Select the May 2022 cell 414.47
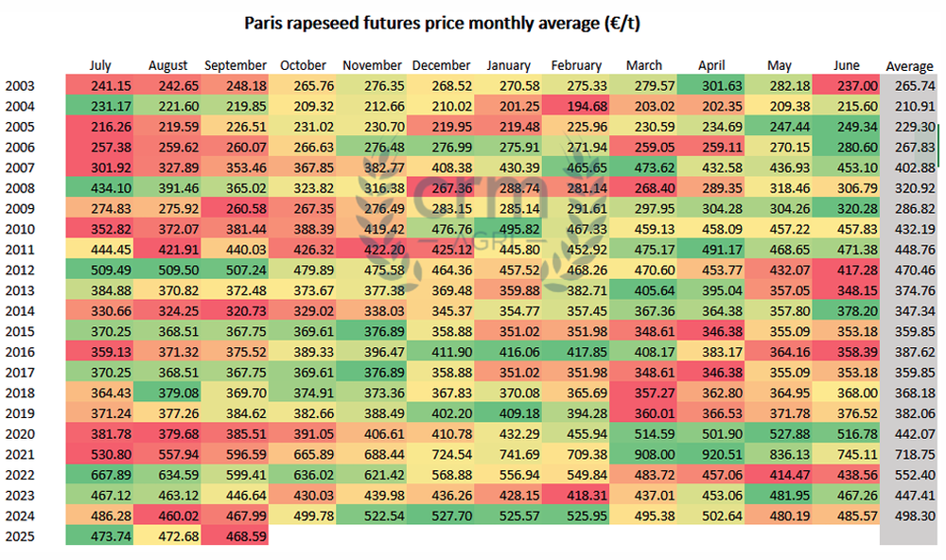This screenshot has width=946, height=560. pyautogui.click(x=779, y=475)
